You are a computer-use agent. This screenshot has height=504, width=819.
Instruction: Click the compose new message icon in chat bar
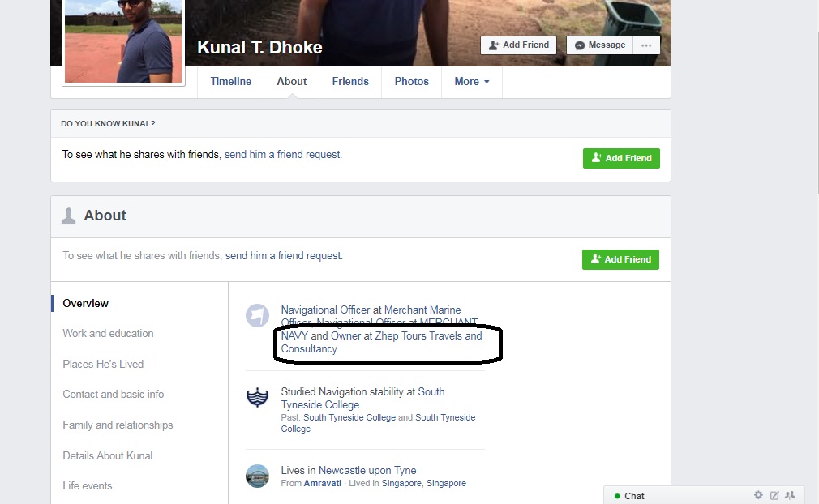(x=774, y=495)
